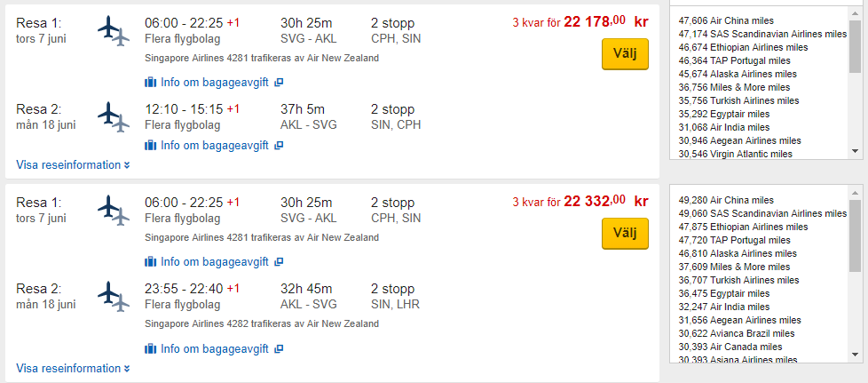Image resolution: width=868 pixels, height=383 pixels.
Task: Open baggage fee info for second result's return flight
Action: click(214, 348)
